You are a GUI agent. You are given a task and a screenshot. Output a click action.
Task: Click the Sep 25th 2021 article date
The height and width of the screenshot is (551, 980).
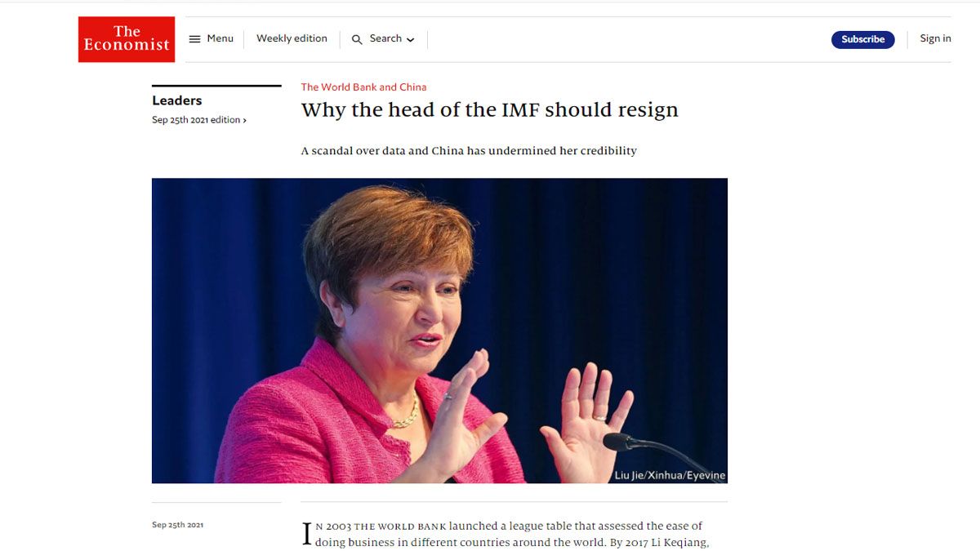[177, 525]
